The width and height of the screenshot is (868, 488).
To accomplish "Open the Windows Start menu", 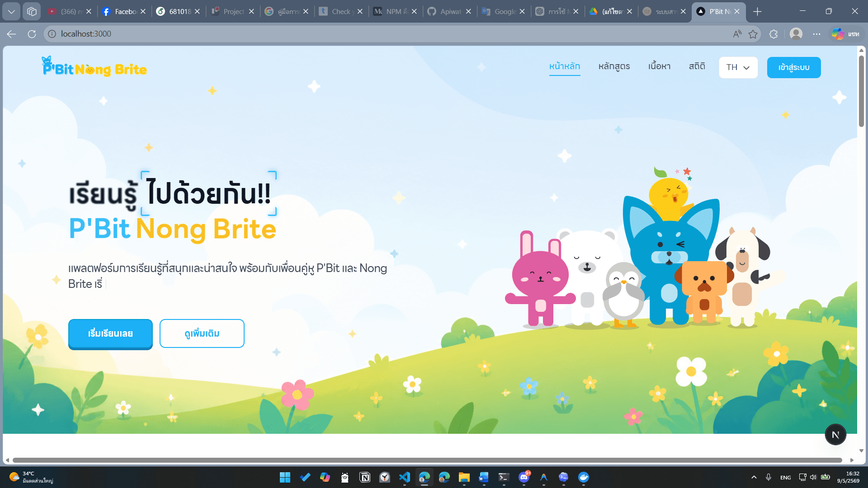I will click(x=285, y=477).
